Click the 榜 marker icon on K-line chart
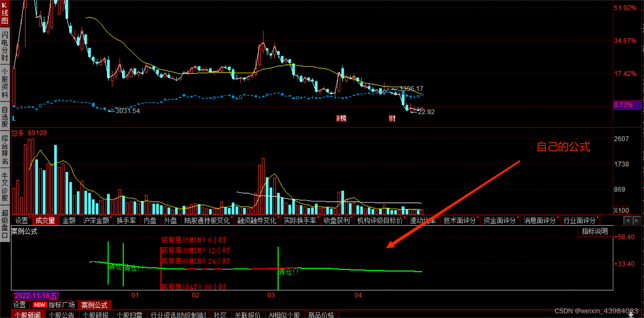Image resolution: width=644 pixels, height=318 pixels. pos(341,119)
